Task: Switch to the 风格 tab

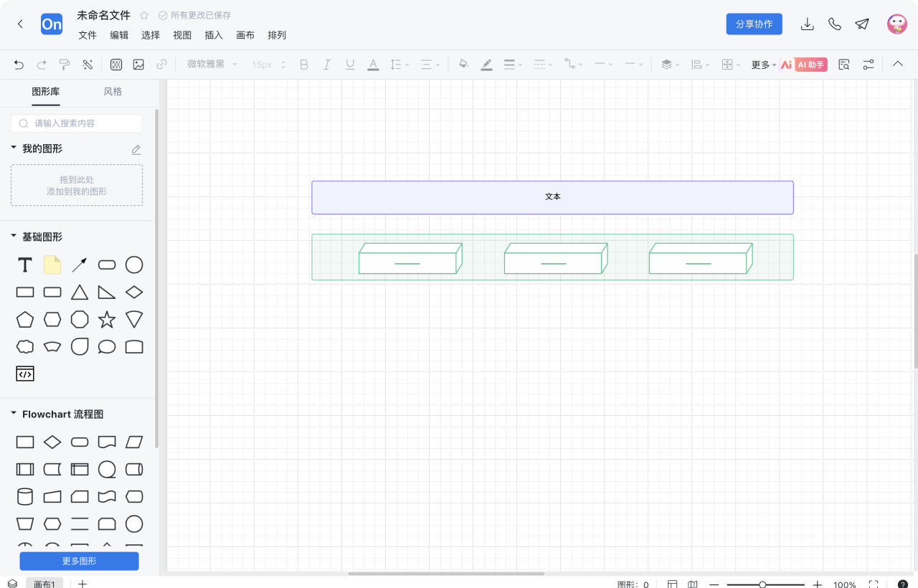Action: (113, 92)
